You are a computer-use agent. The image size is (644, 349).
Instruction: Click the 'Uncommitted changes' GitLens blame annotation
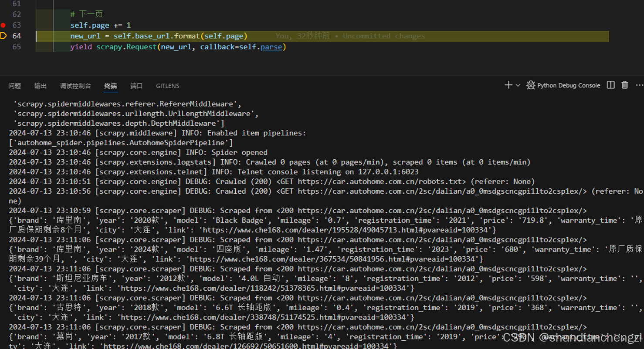(384, 36)
